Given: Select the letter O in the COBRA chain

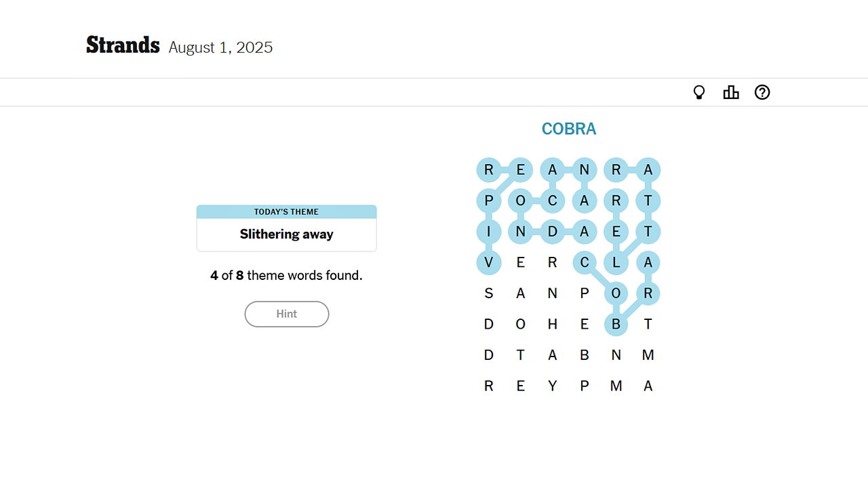Looking at the screenshot, I should tap(616, 293).
